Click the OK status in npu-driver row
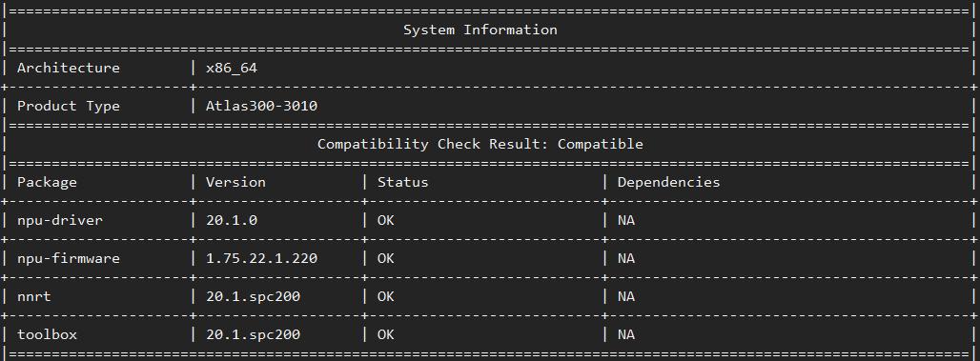Screen dimensions: 980x361 pyautogui.click(x=386, y=220)
